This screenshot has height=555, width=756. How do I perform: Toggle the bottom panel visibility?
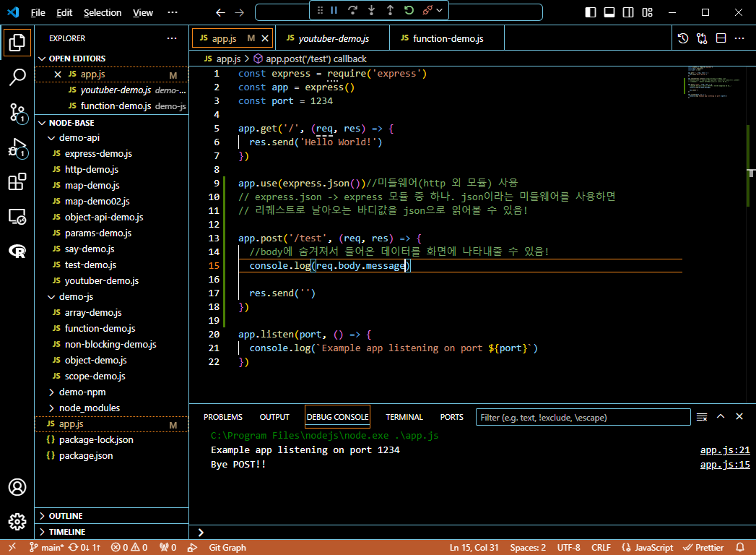click(x=609, y=12)
